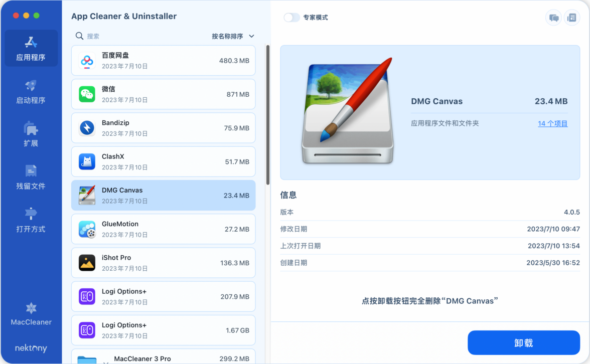Click the 871 MB size value
590x364 pixels.
tap(238, 94)
